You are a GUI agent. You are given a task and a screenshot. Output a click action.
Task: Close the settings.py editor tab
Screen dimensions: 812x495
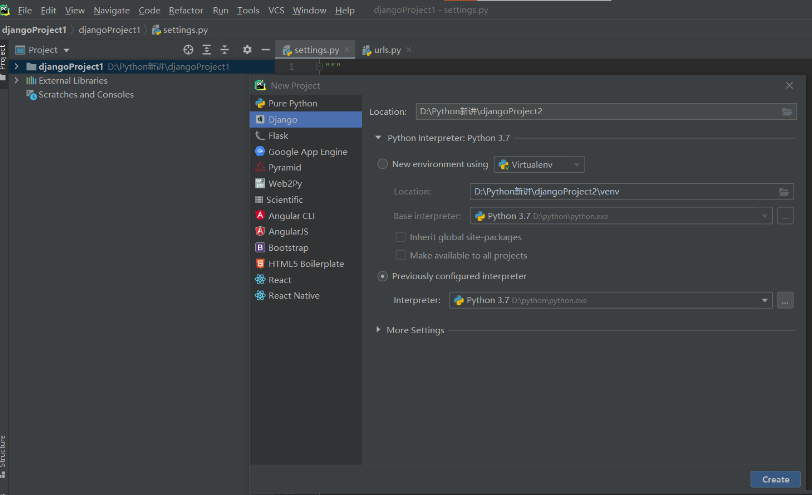347,50
